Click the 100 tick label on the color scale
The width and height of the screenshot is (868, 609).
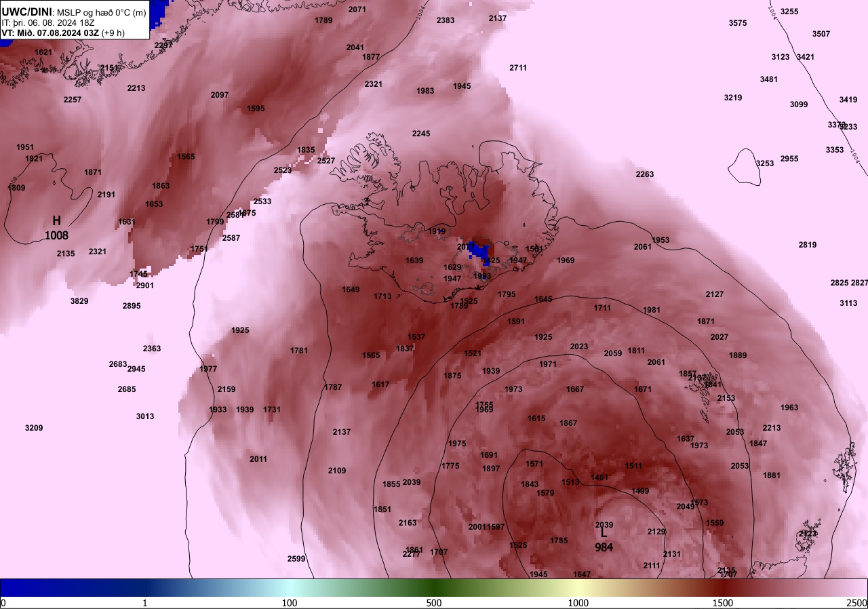[x=290, y=603]
